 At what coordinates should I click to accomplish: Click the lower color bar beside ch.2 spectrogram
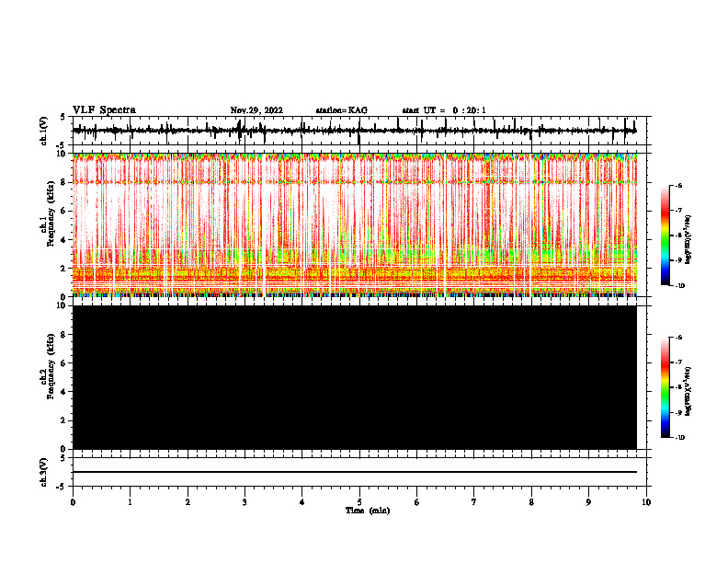(x=665, y=387)
